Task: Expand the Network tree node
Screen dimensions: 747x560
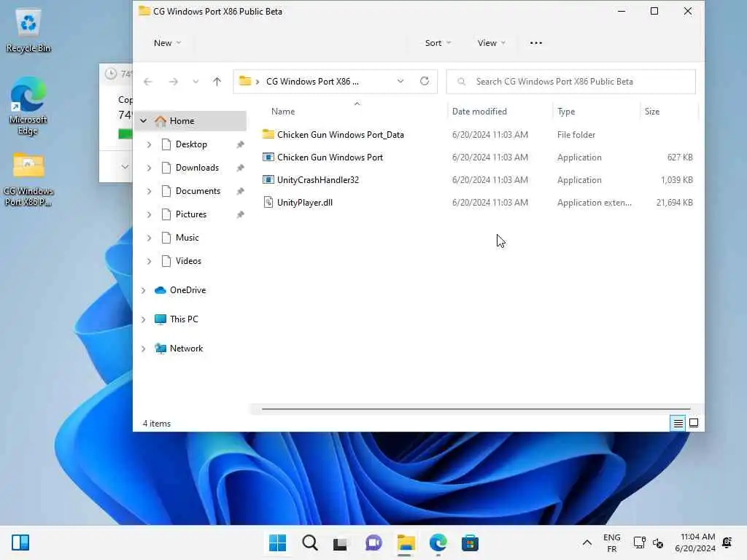Action: (144, 349)
